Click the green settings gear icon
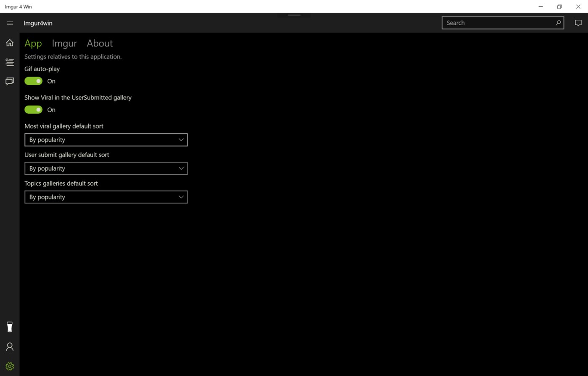The width and height of the screenshot is (588, 376). [10, 366]
